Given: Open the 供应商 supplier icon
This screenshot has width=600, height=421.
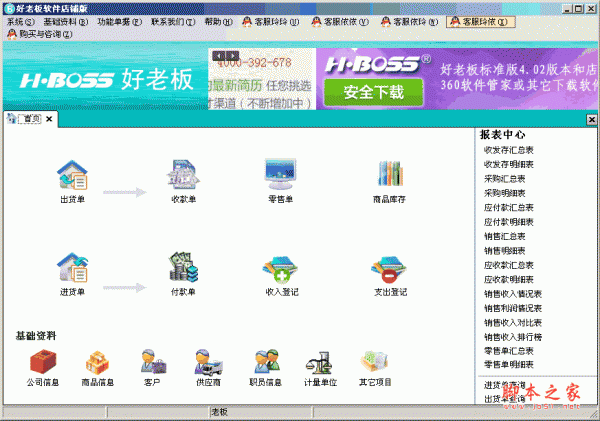Looking at the screenshot, I should point(208,362).
